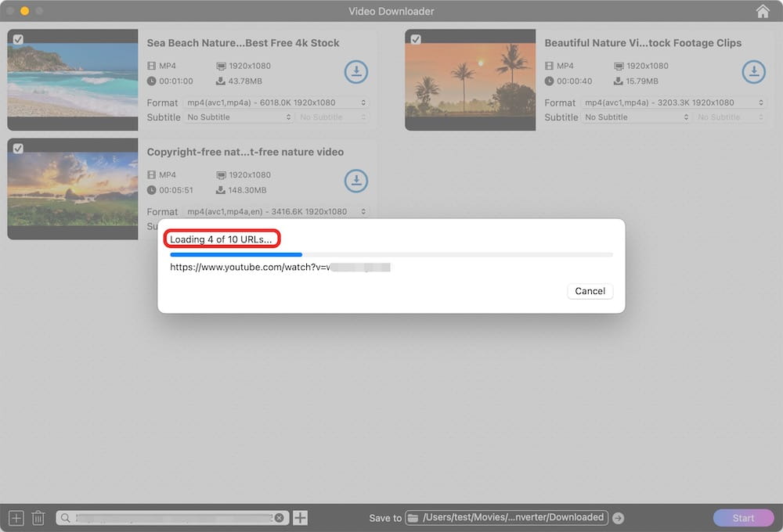Add a new video task with plus icon
Image resolution: width=783 pixels, height=532 pixels.
[x=16, y=517]
